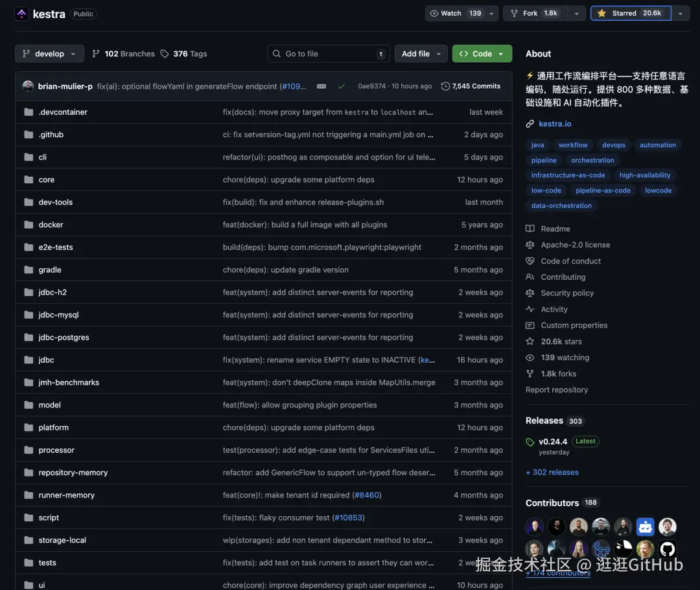Viewport: 700px width, 590px height.
Task: Click the green checkmark build status
Action: [342, 87]
